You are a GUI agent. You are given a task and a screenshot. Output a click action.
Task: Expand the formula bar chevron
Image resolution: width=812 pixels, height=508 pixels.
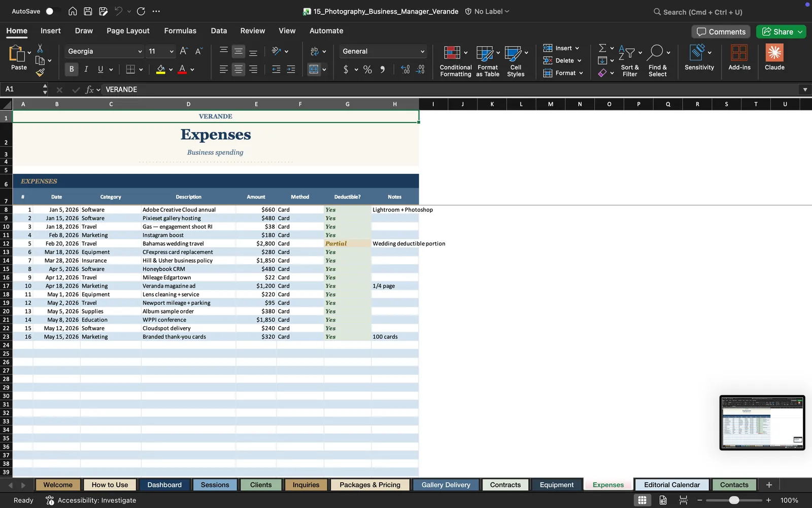click(805, 89)
